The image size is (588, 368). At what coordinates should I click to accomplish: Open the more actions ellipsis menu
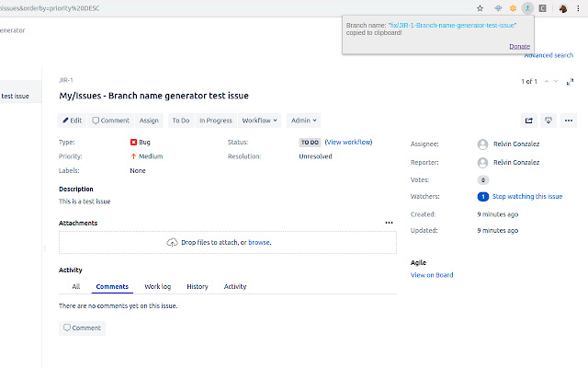pos(568,120)
